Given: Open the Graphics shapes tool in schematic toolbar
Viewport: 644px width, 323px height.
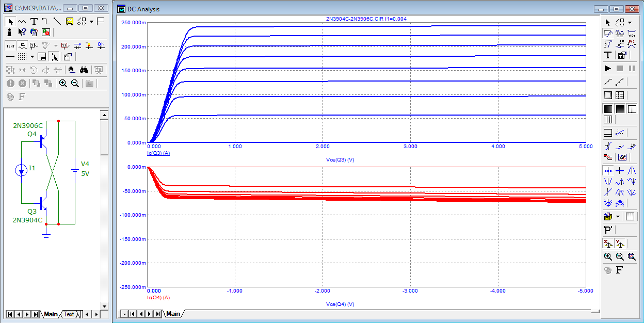Looking at the screenshot, I should click(x=82, y=21).
